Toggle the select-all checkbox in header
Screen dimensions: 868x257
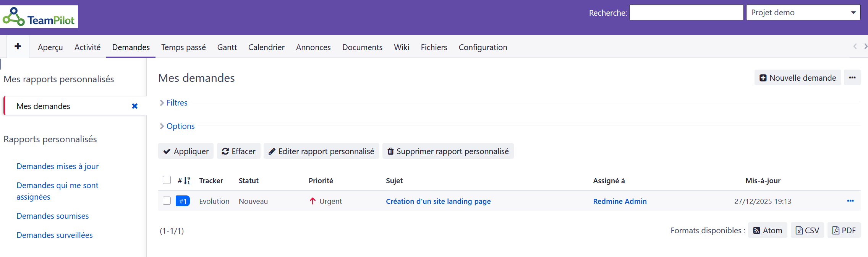click(167, 180)
